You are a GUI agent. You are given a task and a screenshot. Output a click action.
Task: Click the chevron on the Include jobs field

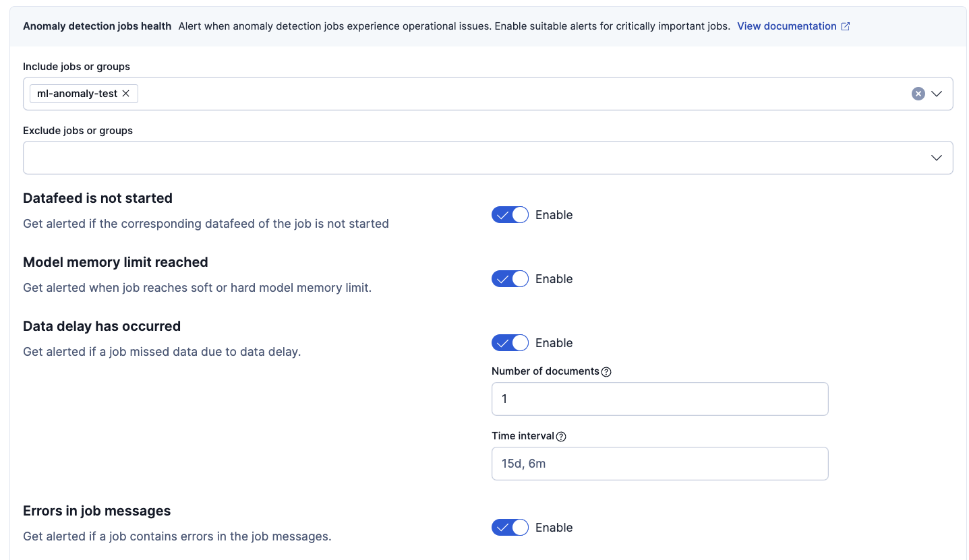click(937, 94)
